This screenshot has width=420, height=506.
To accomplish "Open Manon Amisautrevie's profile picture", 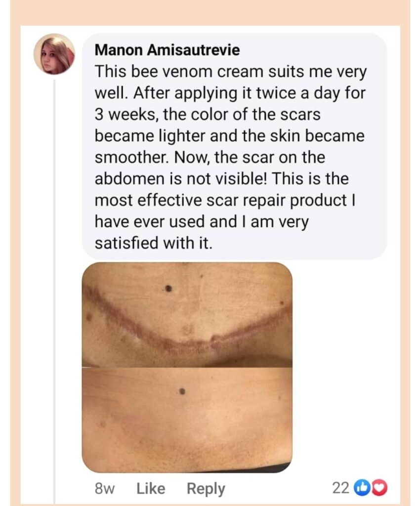I will 54,54.
